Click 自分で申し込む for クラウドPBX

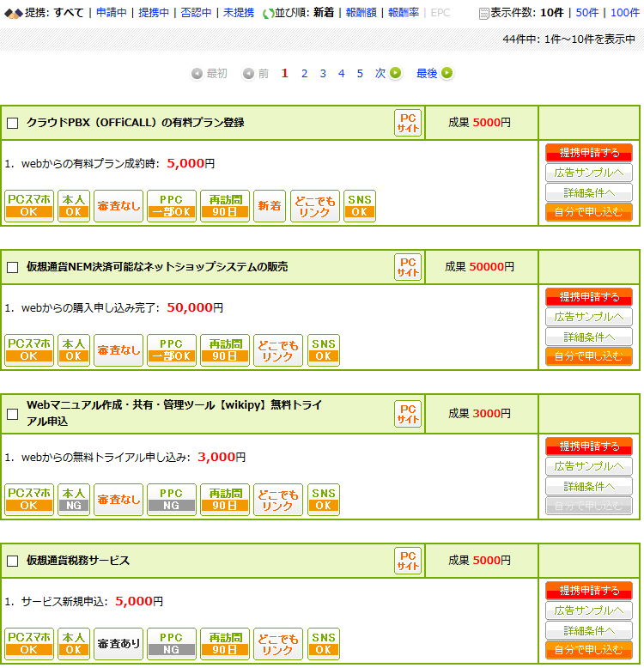coord(589,212)
